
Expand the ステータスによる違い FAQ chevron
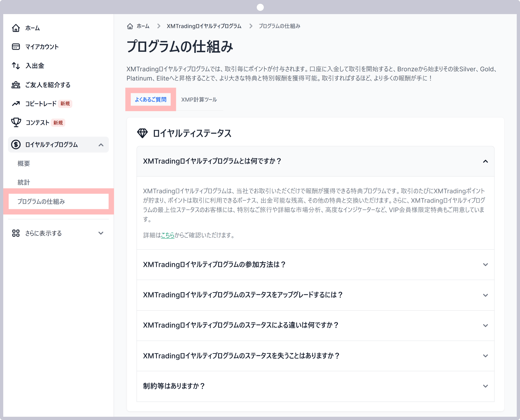(x=486, y=325)
